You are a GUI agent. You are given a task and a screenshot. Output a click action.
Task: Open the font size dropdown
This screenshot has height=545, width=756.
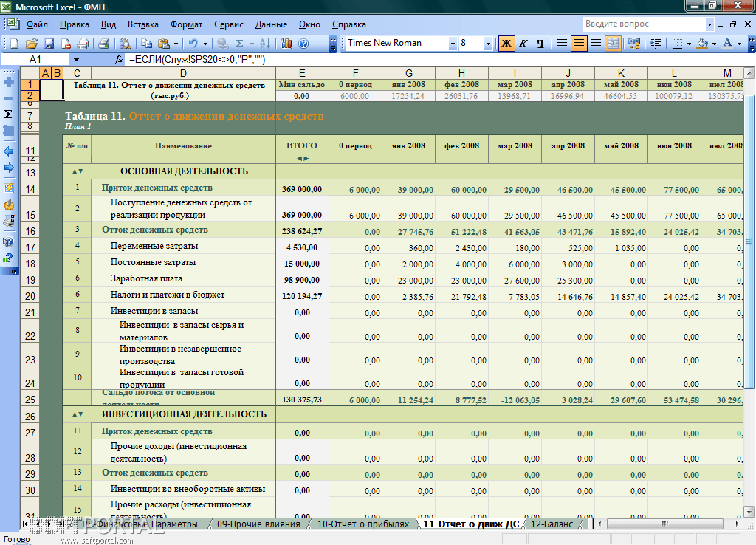point(488,44)
